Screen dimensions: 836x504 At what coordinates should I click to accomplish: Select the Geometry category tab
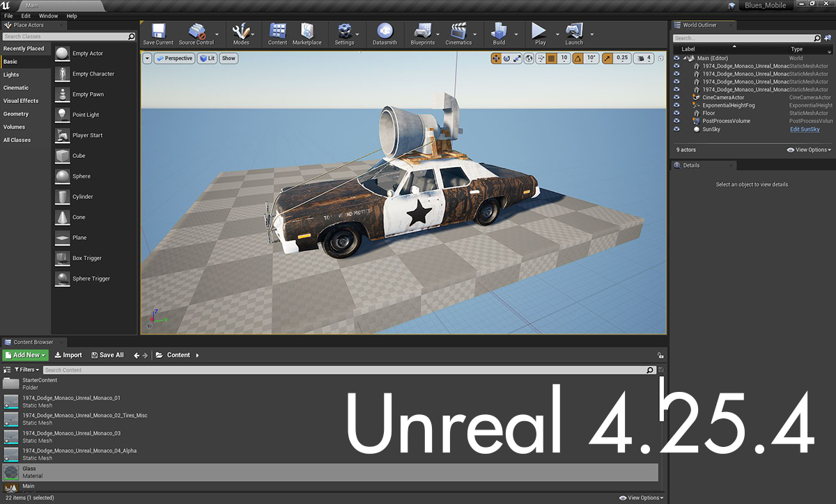pos(16,114)
